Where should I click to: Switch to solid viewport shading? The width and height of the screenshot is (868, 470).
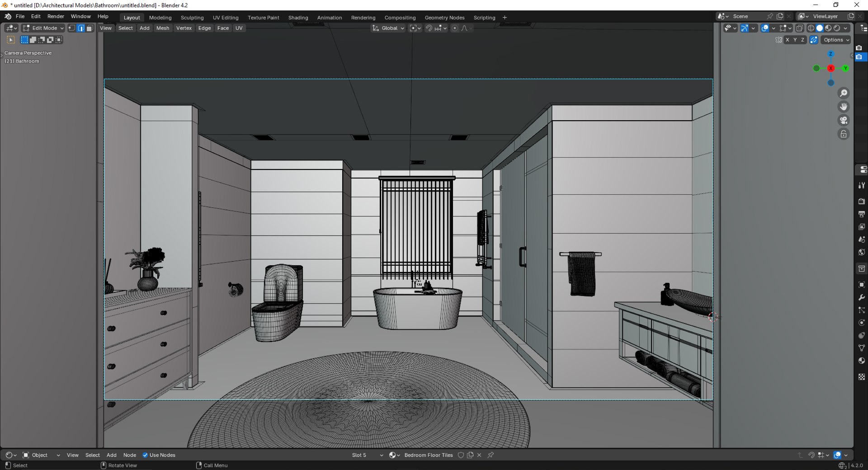[x=820, y=28]
